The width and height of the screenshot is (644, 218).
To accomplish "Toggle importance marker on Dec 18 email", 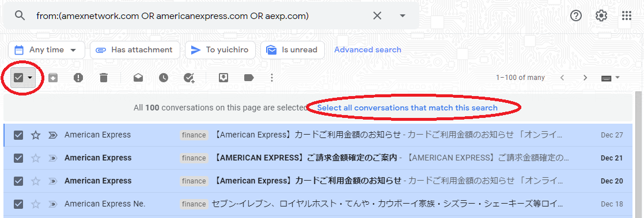I will click(x=52, y=204).
